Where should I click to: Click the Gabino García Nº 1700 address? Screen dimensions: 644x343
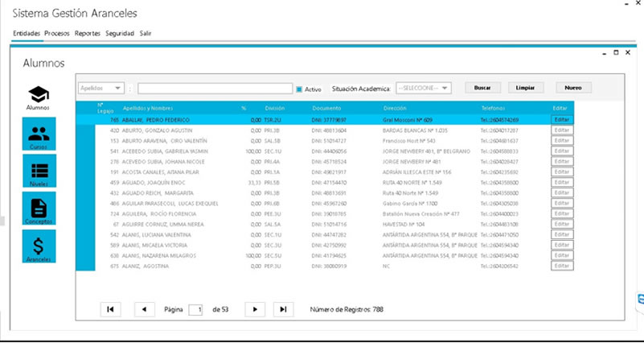point(410,204)
